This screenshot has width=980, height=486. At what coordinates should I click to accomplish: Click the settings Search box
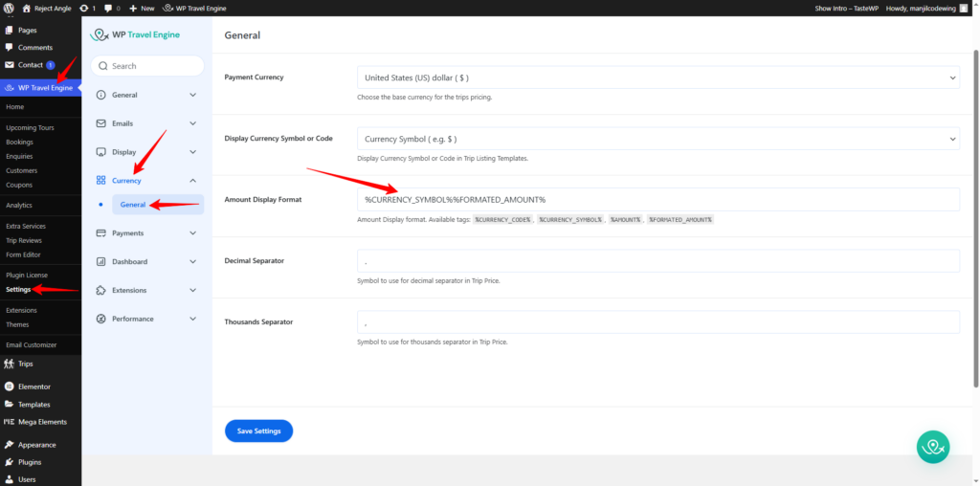(148, 66)
